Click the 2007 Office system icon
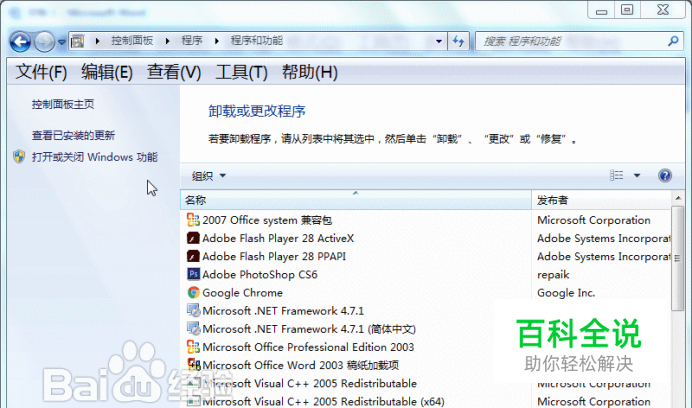This screenshot has height=408, width=692. 193,220
